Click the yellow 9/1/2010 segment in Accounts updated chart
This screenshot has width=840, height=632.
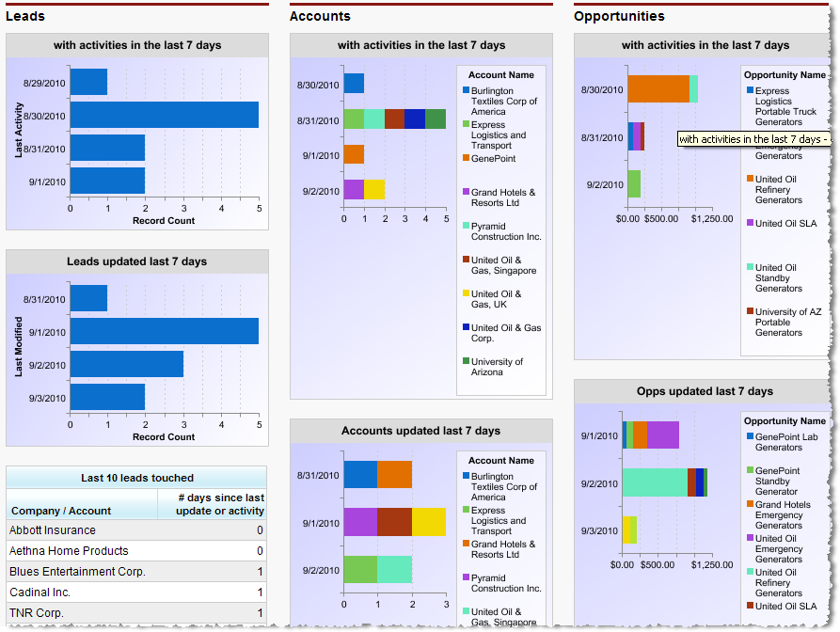tap(428, 522)
